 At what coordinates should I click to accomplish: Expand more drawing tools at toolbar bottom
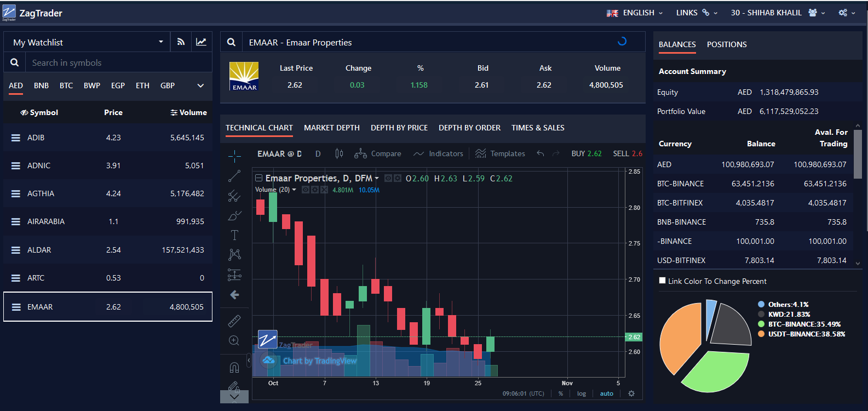[234, 396]
